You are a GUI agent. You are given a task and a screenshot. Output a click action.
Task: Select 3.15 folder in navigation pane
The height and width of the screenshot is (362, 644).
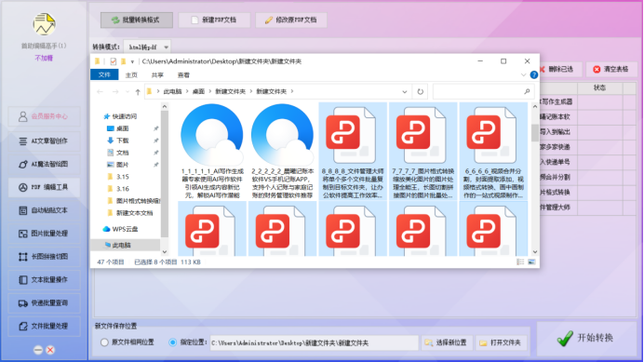click(x=122, y=177)
